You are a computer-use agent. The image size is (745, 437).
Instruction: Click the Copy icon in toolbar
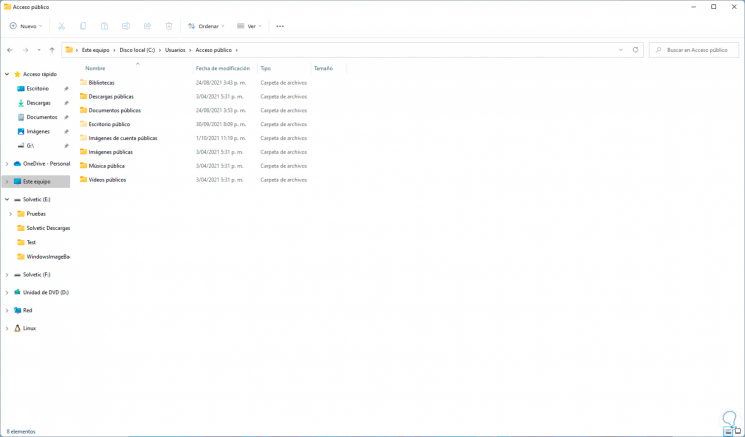tap(83, 26)
